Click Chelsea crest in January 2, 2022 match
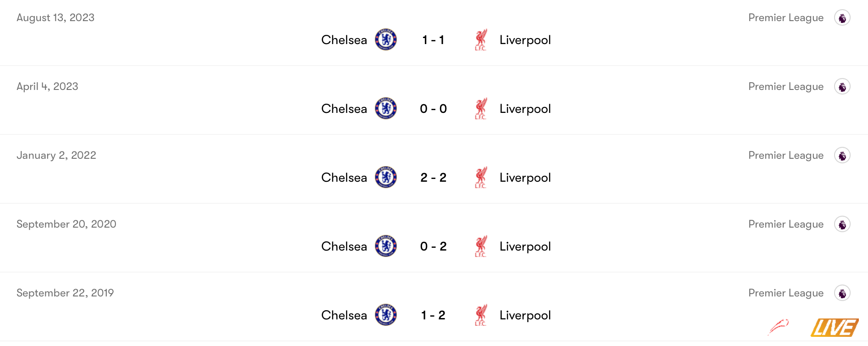Image resolution: width=868 pixels, height=346 pixels. pos(386,177)
